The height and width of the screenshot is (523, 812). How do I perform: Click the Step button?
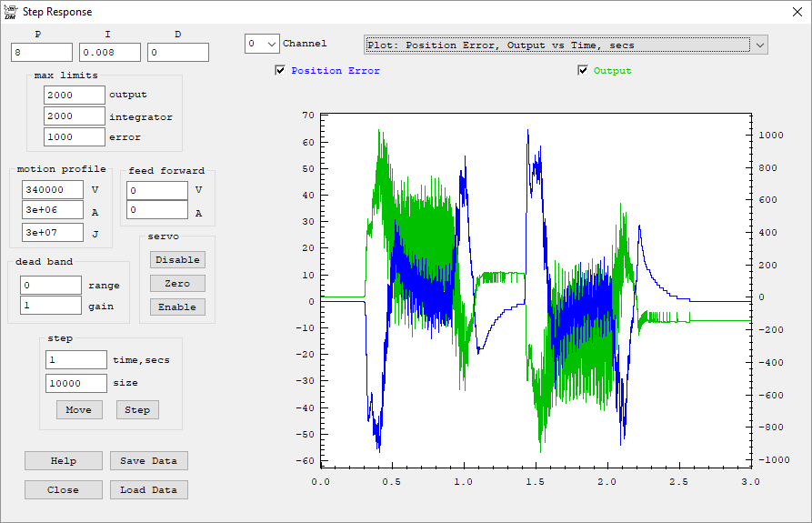(x=137, y=410)
